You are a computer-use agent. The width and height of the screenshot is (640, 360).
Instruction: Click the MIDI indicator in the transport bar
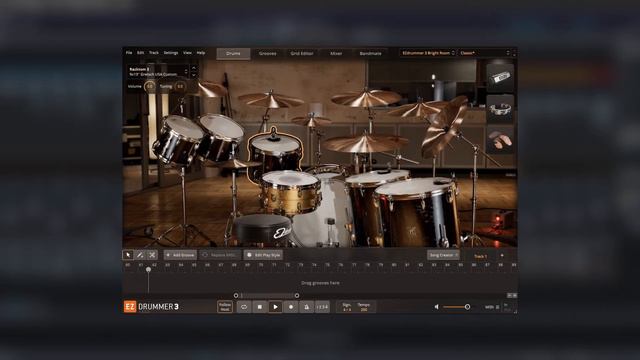point(491,307)
